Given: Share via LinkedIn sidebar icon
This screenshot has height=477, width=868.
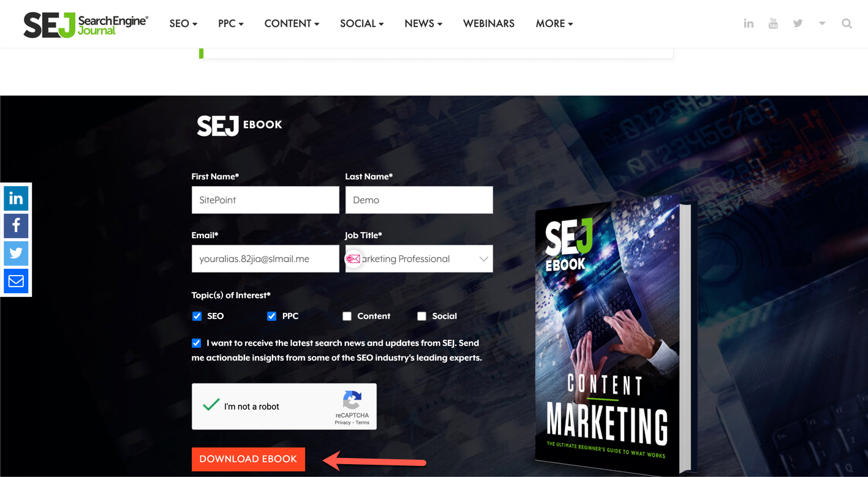Looking at the screenshot, I should pos(16,198).
